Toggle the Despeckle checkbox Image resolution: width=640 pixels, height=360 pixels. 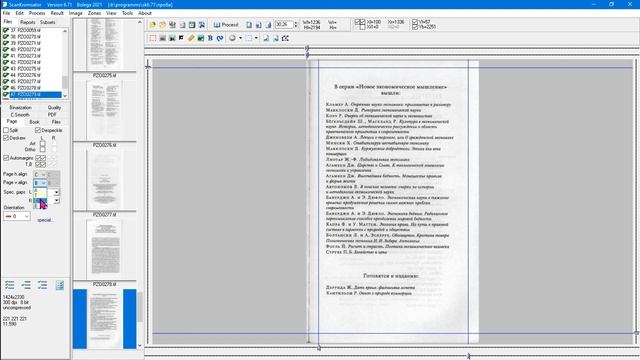[x=38, y=130]
